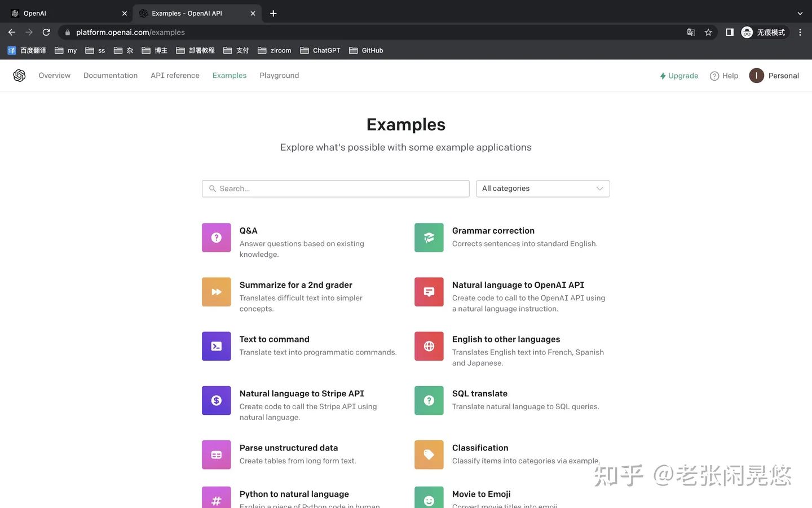Click the Upgrade button
The image size is (812, 508).
679,75
